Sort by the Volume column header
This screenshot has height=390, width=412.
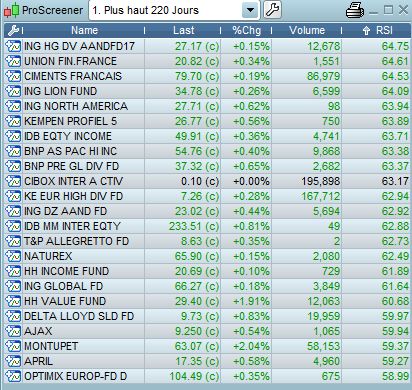[x=307, y=31]
